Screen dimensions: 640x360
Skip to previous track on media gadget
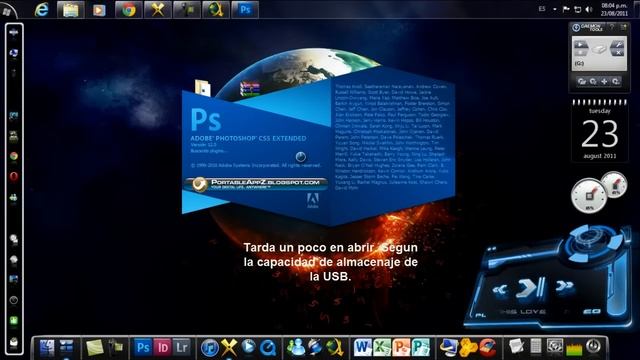click(500, 289)
